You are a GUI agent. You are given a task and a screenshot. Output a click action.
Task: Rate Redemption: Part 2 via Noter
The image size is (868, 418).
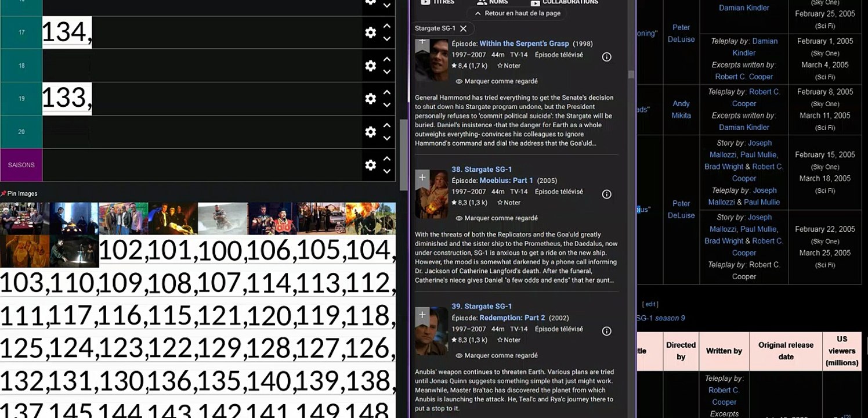pyautogui.click(x=509, y=340)
